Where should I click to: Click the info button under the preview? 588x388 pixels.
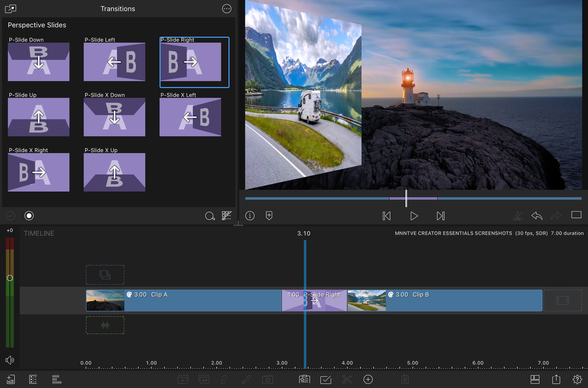pos(250,216)
